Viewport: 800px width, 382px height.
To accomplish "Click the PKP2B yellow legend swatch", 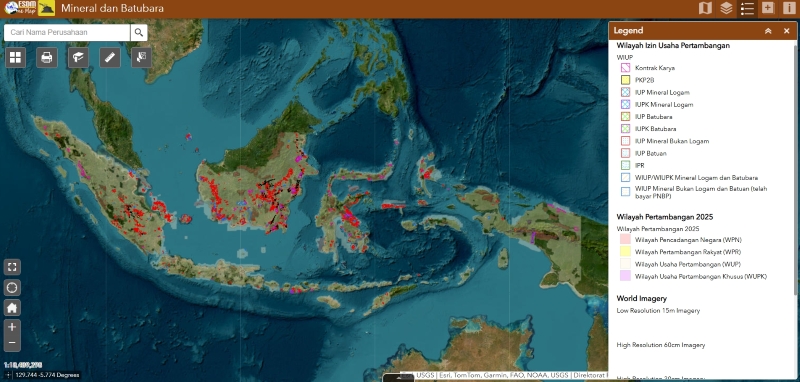I will pos(626,80).
